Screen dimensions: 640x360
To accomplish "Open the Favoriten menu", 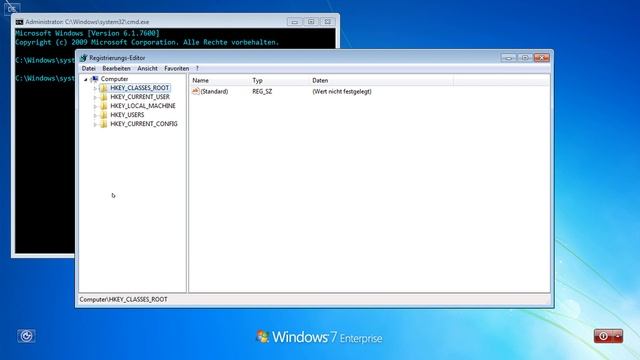I will click(176, 69).
